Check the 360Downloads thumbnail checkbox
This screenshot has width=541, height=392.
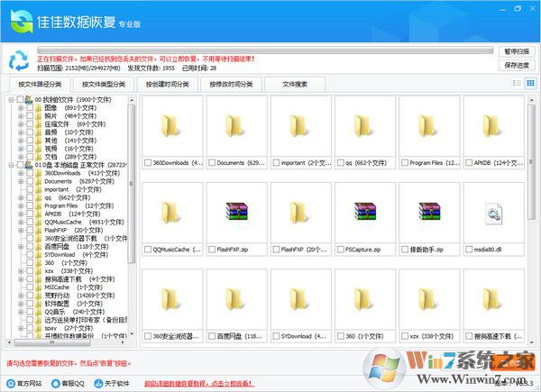(148, 162)
